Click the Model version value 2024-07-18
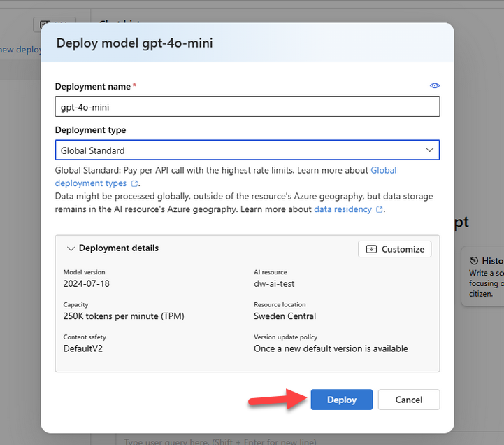The height and width of the screenshot is (445, 504). 86,283
